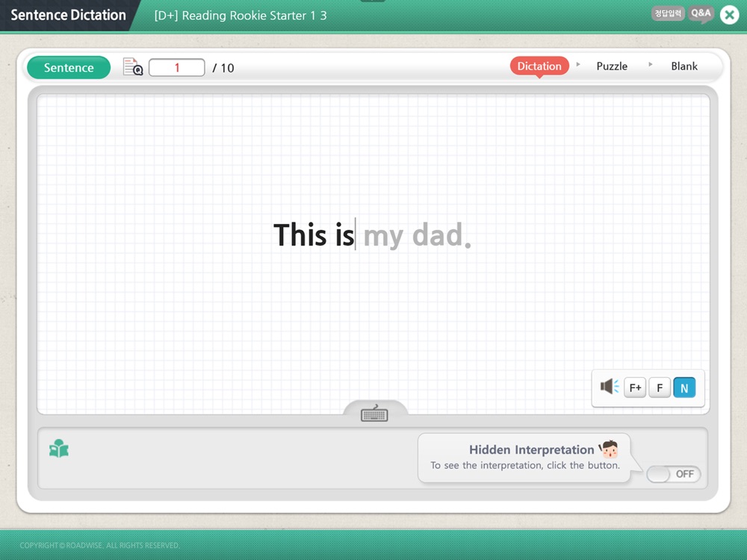This screenshot has height=560, width=747.
Task: Click the Hidden Interpretation hint bubble
Action: [524, 458]
